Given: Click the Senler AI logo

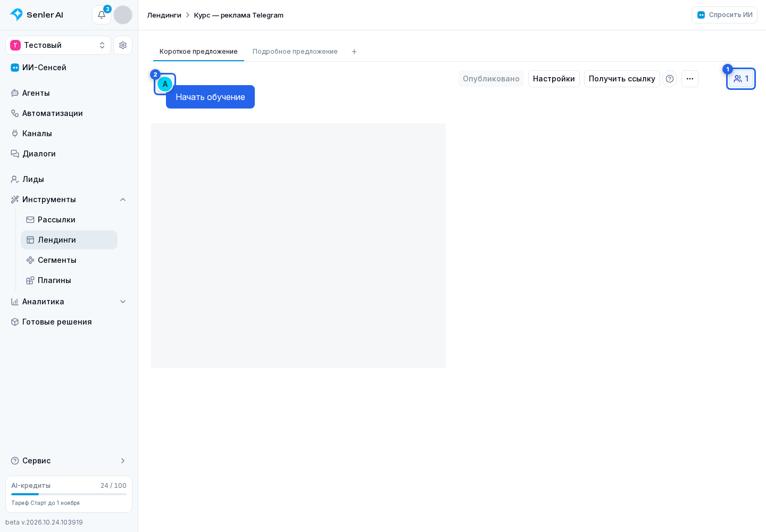Looking at the screenshot, I should point(37,15).
